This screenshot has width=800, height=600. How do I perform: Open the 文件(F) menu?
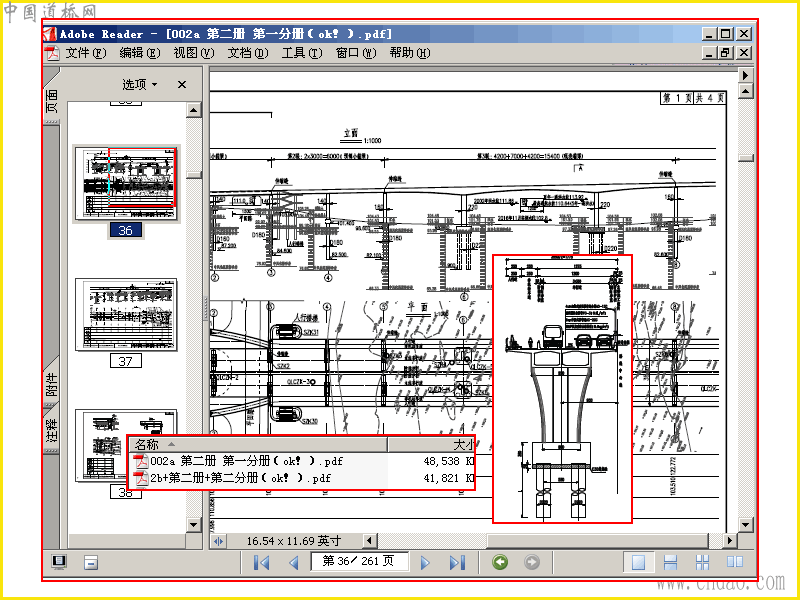click(86, 53)
